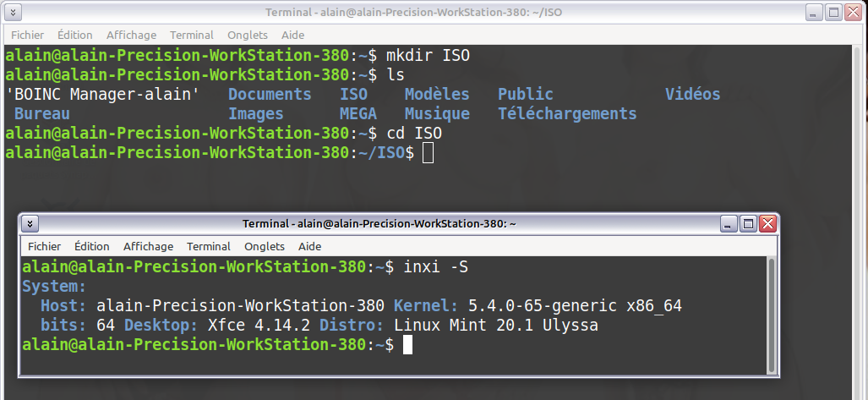Click the front terminal's title bar

pos(379,224)
